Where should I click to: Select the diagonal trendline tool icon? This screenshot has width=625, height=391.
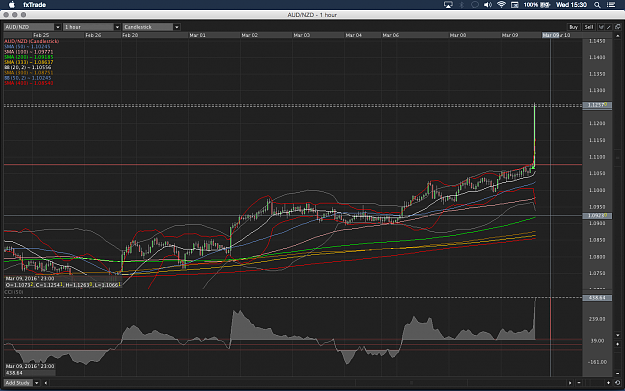pyautogui.click(x=608, y=27)
